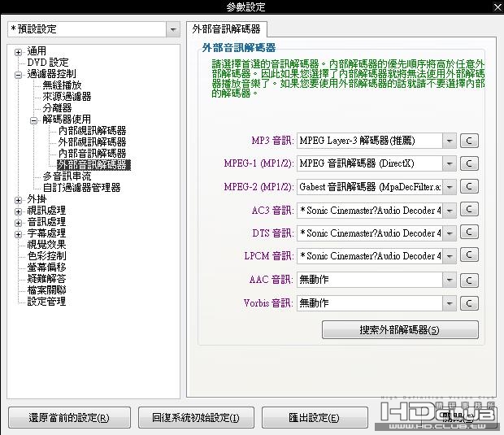Image resolution: width=504 pixels, height=435 pixels.
Task: Expand the 音訊處理 tree node
Action: tap(19, 223)
